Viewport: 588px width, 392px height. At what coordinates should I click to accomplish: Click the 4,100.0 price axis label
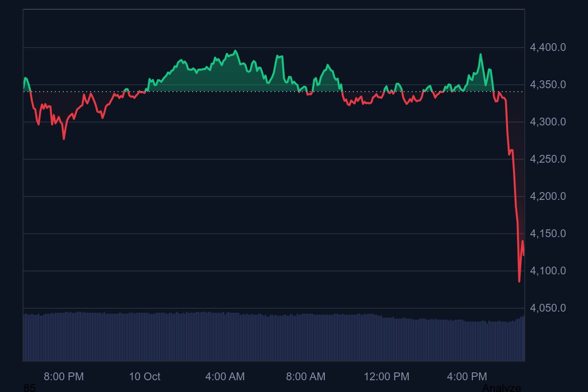pyautogui.click(x=548, y=271)
